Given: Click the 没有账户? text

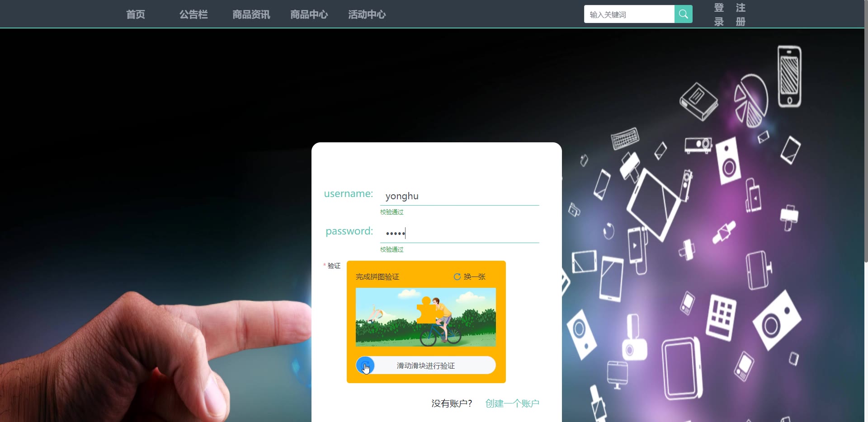Looking at the screenshot, I should [x=452, y=403].
